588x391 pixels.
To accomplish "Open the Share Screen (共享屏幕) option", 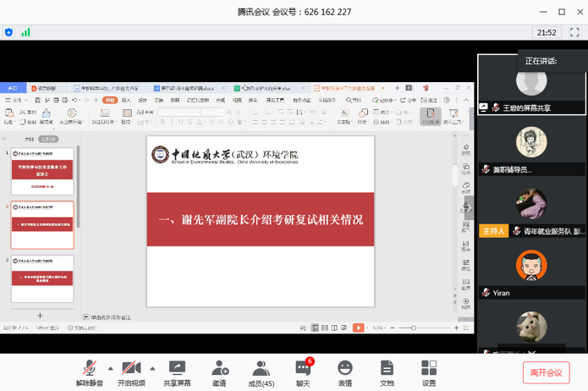I will pos(177,372).
